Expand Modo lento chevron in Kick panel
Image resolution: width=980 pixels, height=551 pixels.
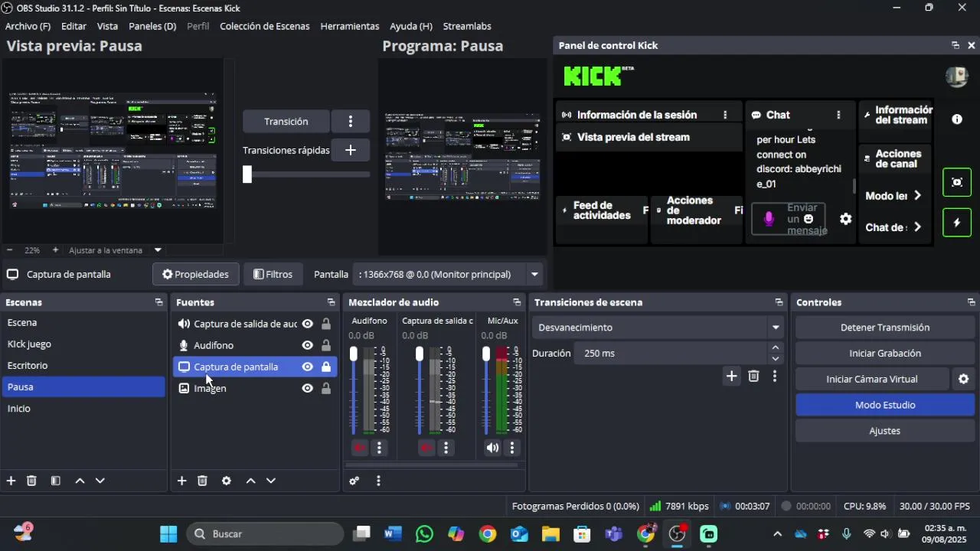[917, 196]
